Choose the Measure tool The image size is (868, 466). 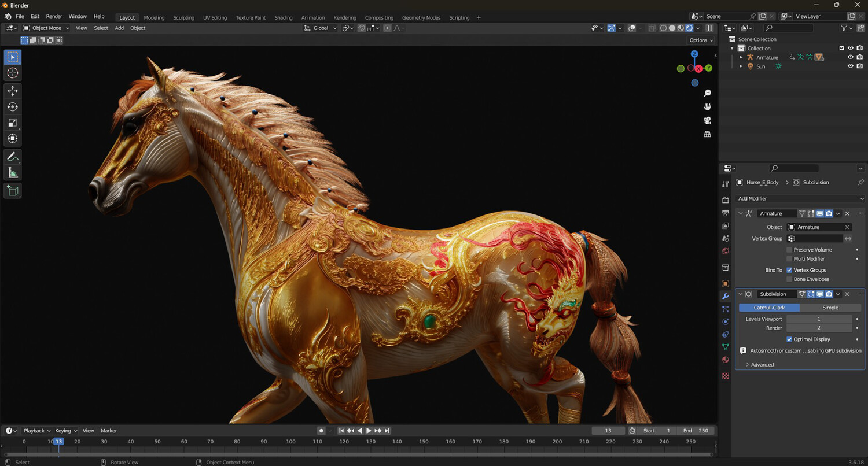pyautogui.click(x=13, y=172)
